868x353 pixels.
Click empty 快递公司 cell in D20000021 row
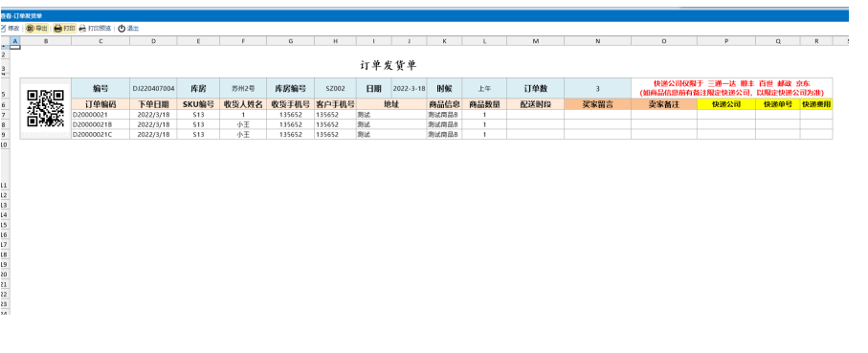tap(726, 115)
